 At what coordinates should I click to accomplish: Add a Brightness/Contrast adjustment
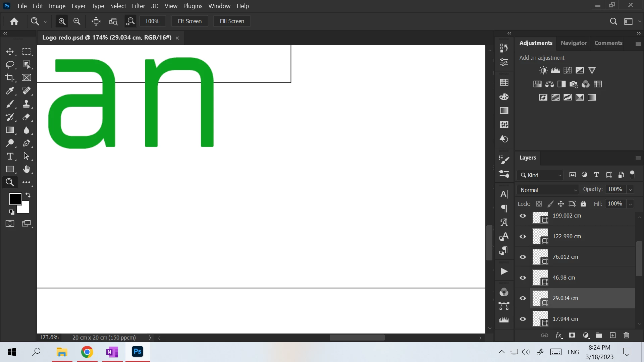pyautogui.click(x=543, y=70)
